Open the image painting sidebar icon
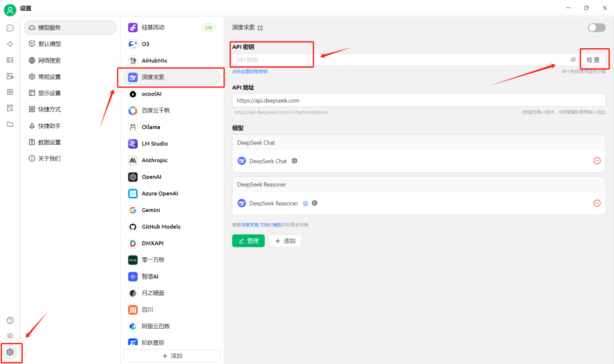This screenshot has height=364, width=614. point(10,60)
